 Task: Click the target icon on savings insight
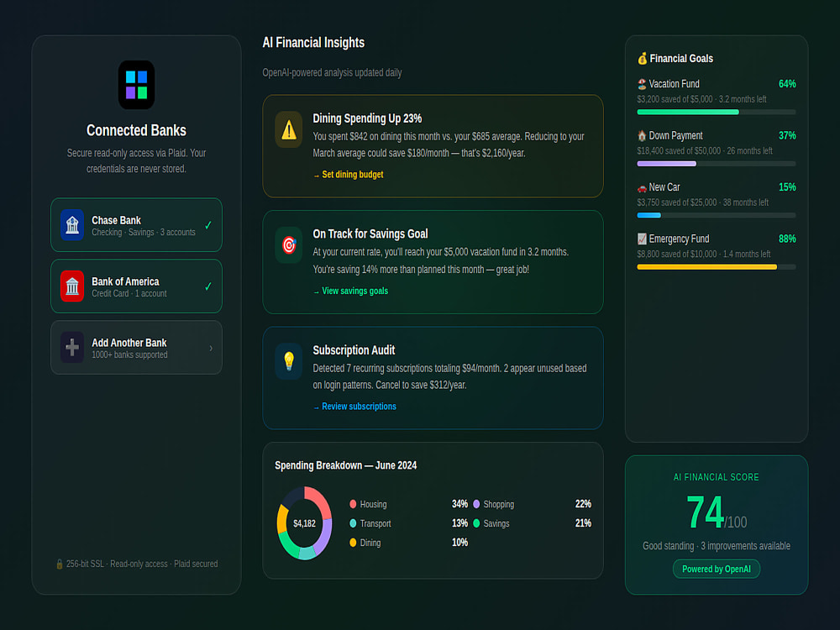click(289, 245)
